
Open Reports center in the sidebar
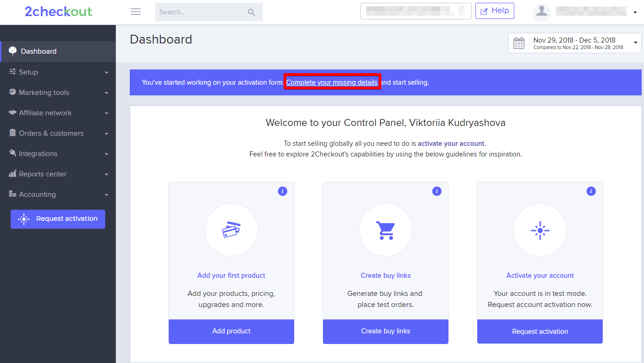(x=58, y=174)
